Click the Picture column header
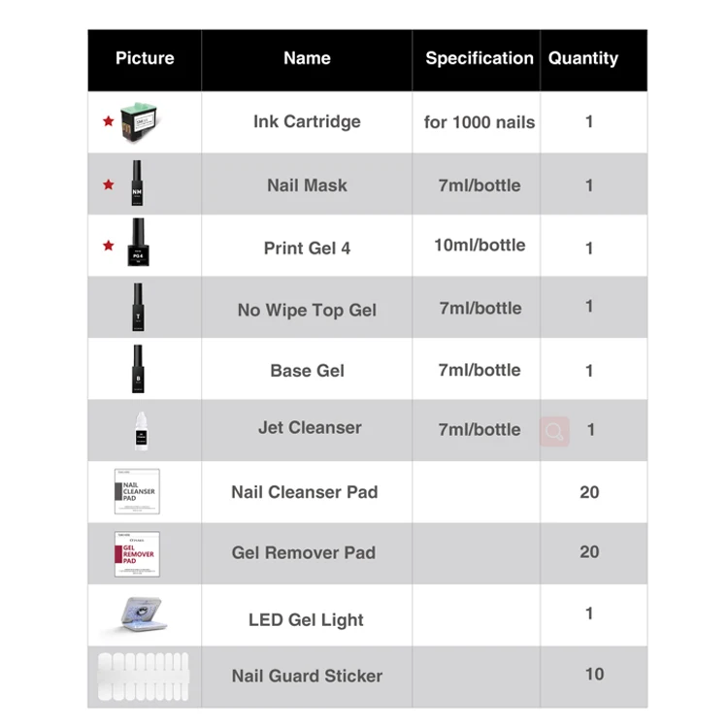 145,58
